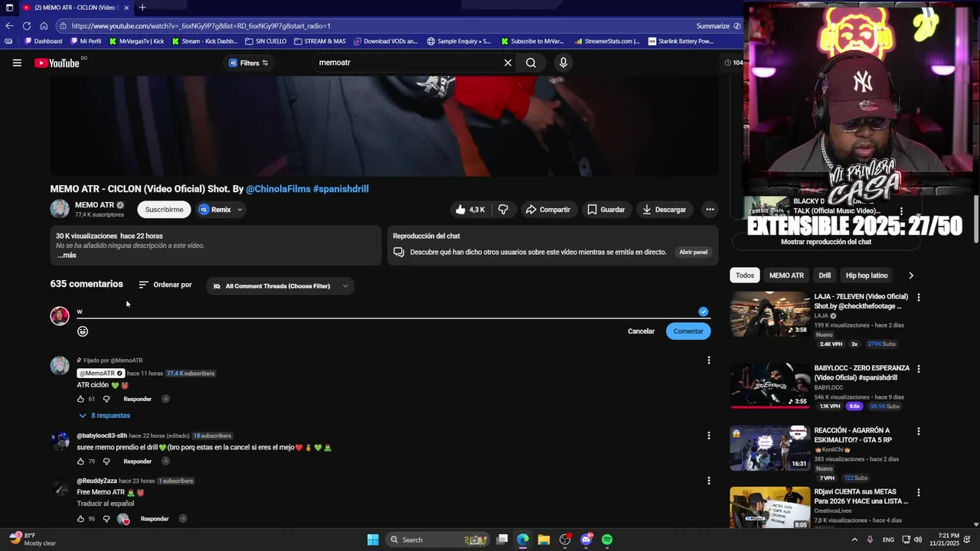Open more video actions three-dot menu
This screenshot has width=980, height=551.
(710, 210)
